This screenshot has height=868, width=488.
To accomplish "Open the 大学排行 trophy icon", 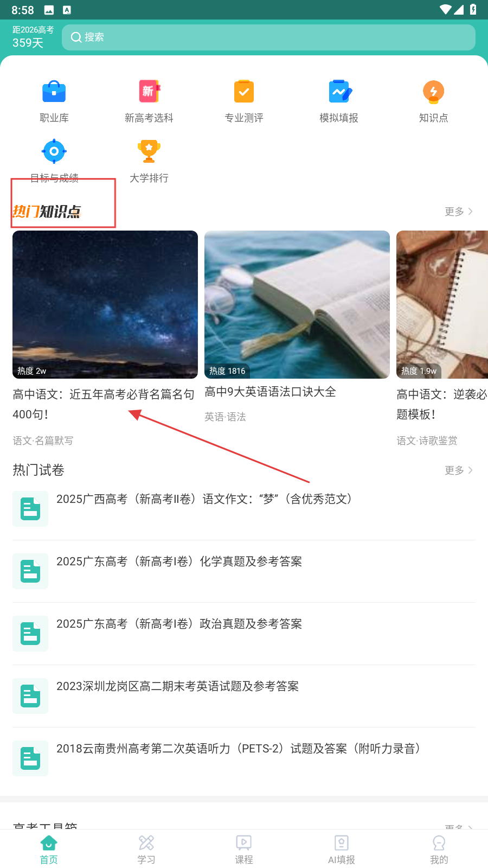I will coord(149,151).
